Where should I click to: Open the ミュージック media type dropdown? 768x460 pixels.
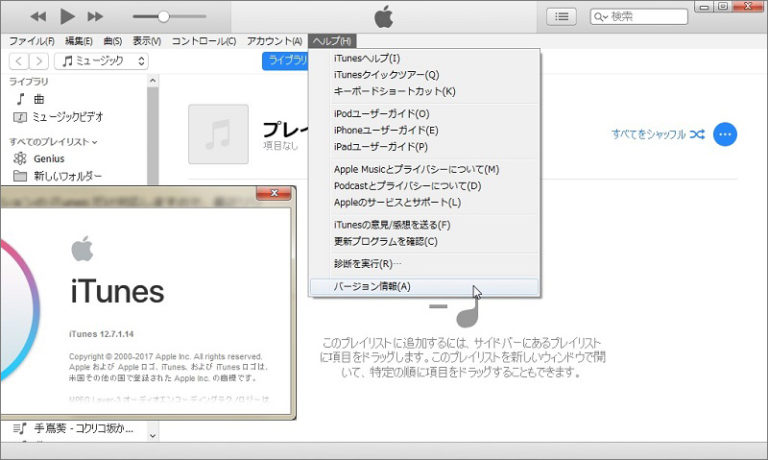click(101, 61)
